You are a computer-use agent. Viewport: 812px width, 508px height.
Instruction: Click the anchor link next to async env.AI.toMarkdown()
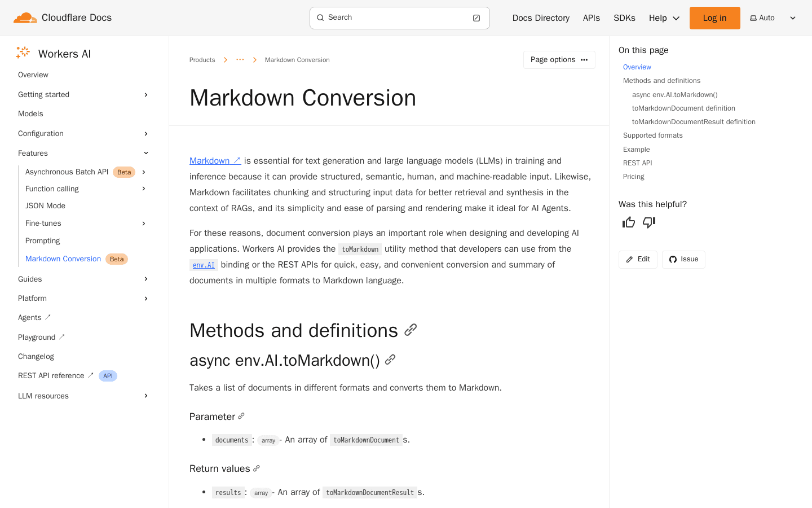pyautogui.click(x=390, y=360)
